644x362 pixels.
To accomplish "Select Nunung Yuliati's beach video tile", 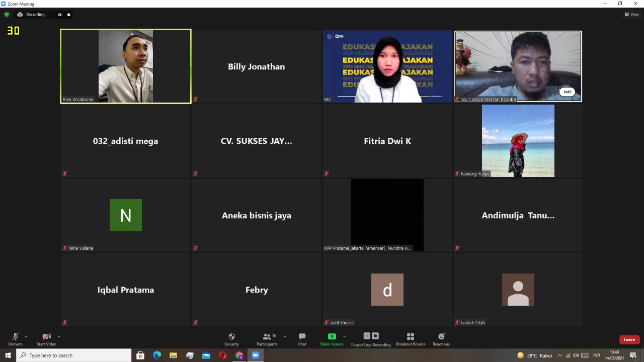I will pos(518,141).
